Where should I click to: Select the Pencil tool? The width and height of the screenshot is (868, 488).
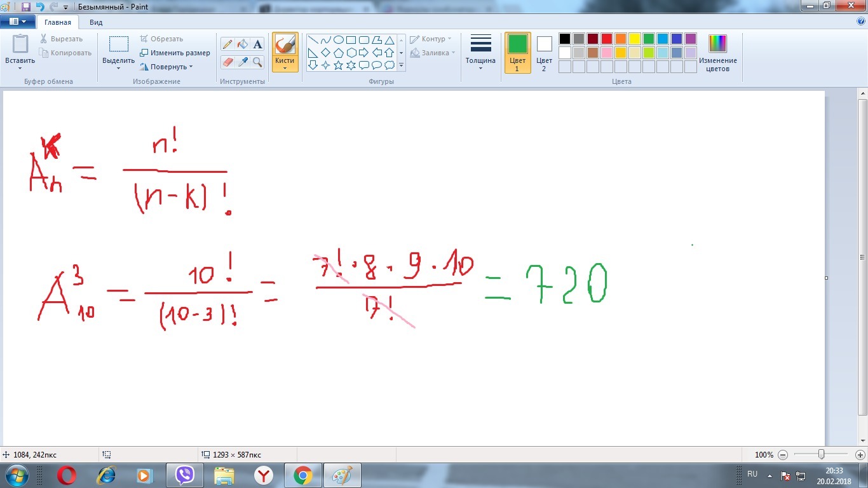[x=227, y=44]
